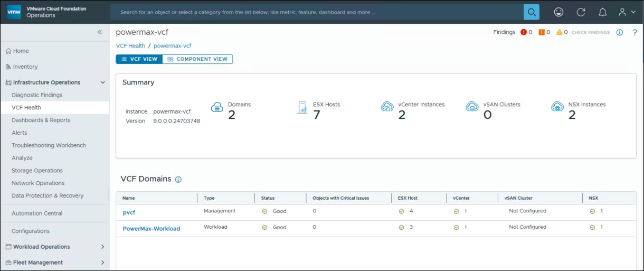Go to Alerts in sidebar
The width and height of the screenshot is (644, 271).
coord(20,133)
